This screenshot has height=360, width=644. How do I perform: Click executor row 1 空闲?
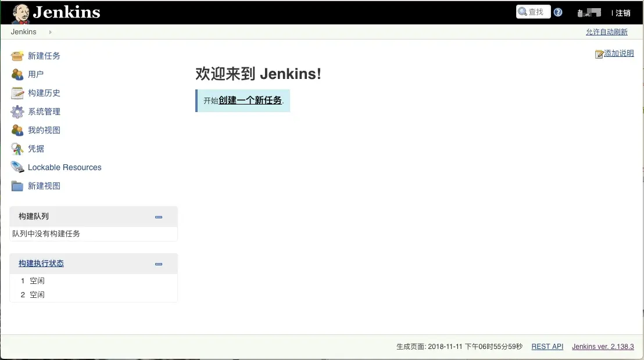pyautogui.click(x=94, y=281)
